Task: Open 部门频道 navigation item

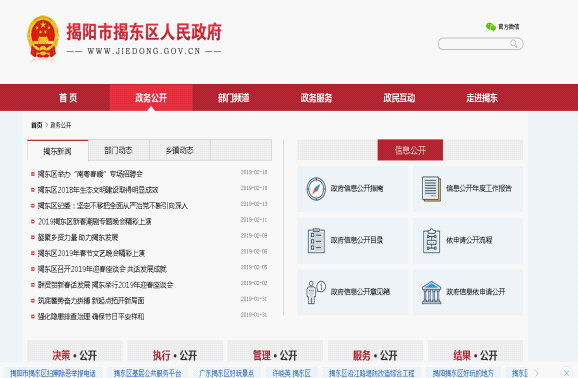Action: 234,98
